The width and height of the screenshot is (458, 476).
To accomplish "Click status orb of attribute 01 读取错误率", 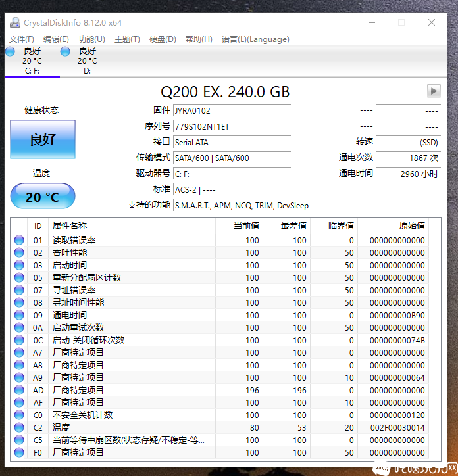I will (x=19, y=240).
